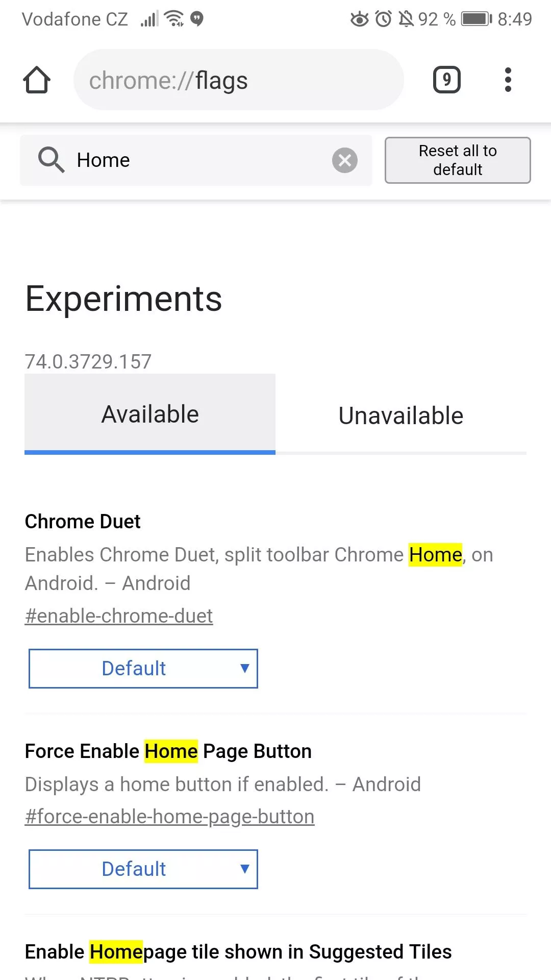Open the #force-enable-home-page-button link

pos(169,816)
